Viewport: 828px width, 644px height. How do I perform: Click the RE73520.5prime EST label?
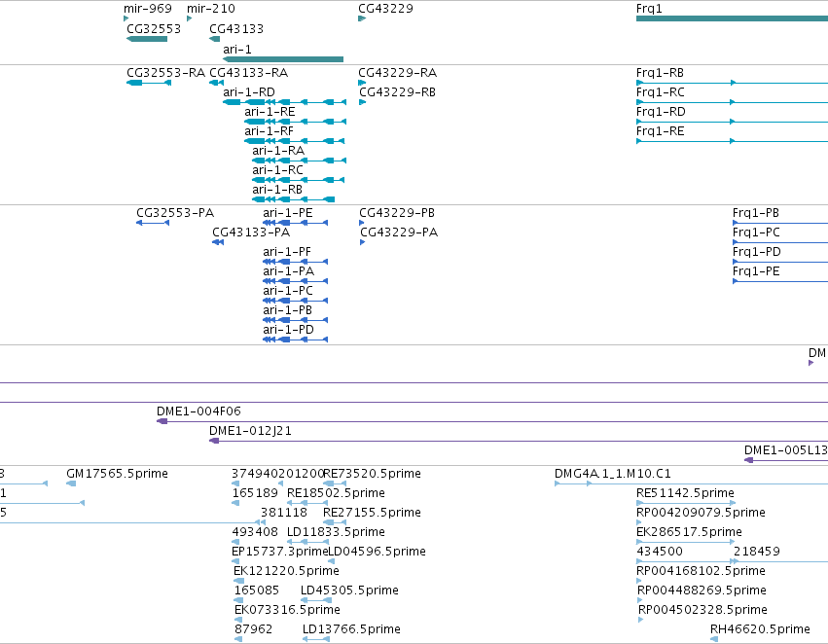[x=372, y=474]
